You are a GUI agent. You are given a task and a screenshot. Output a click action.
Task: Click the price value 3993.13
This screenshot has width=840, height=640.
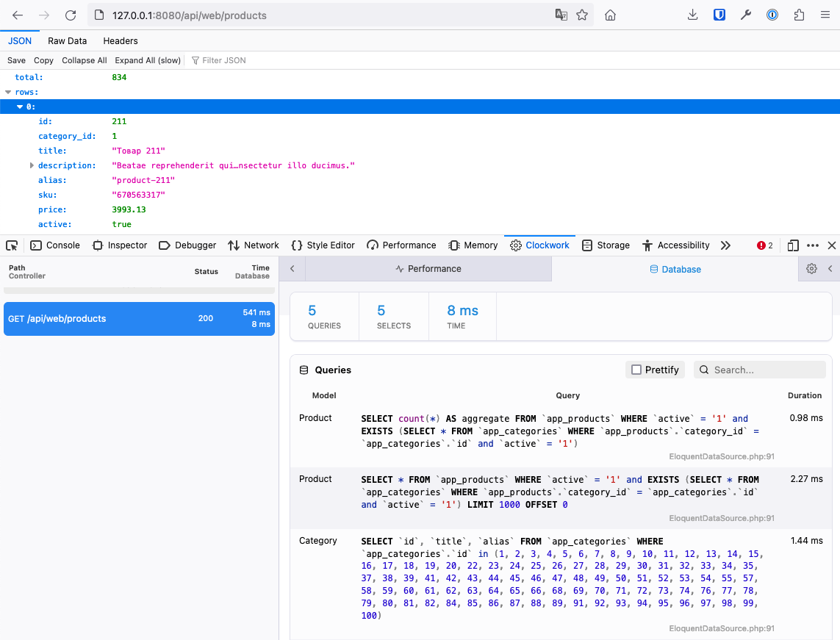tap(129, 209)
